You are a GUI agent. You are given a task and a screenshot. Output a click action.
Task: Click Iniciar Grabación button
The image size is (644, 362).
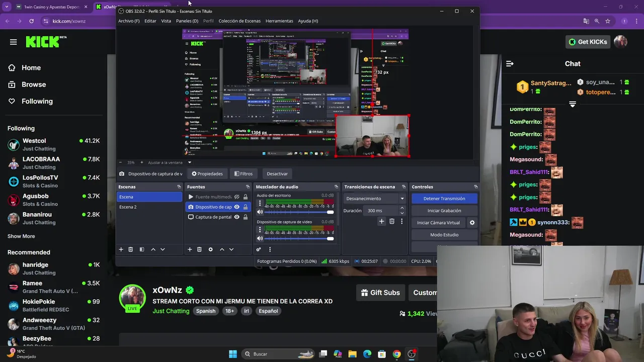pos(444,211)
